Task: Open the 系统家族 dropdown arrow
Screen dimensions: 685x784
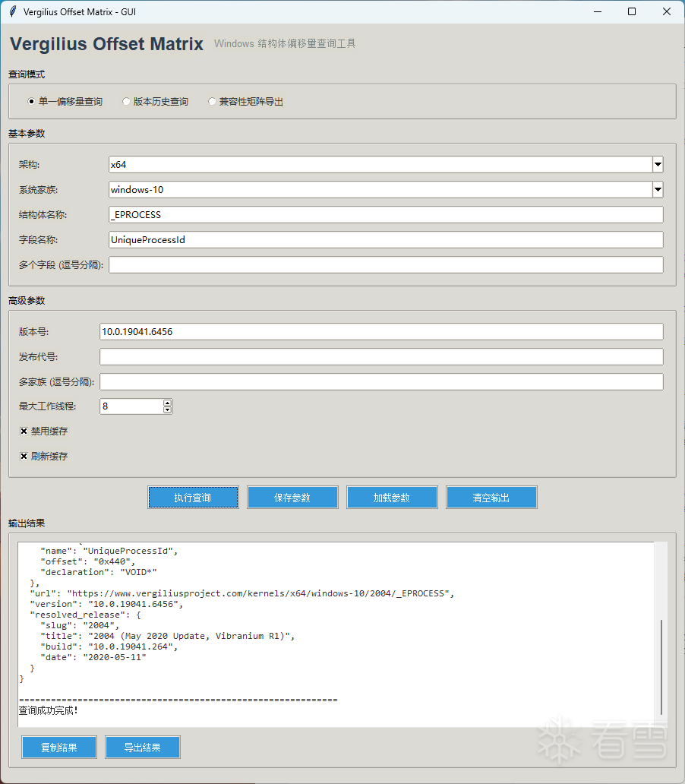Action: pos(658,189)
